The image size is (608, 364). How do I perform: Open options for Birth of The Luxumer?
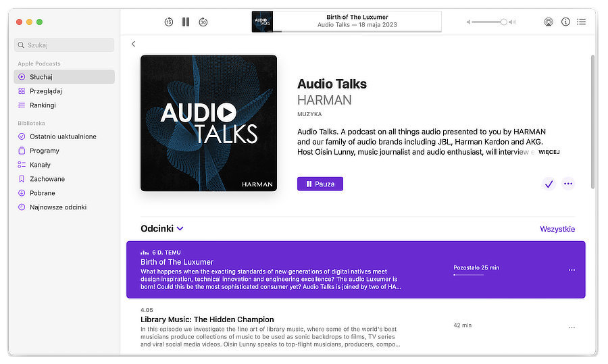[572, 270]
